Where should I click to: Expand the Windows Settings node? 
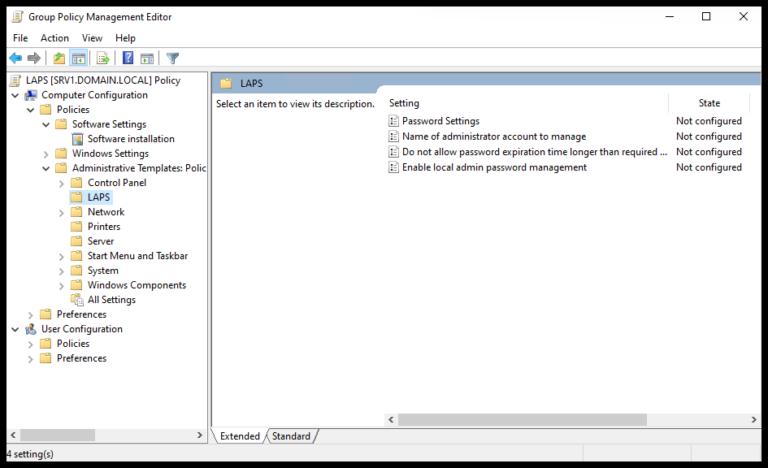(x=46, y=154)
